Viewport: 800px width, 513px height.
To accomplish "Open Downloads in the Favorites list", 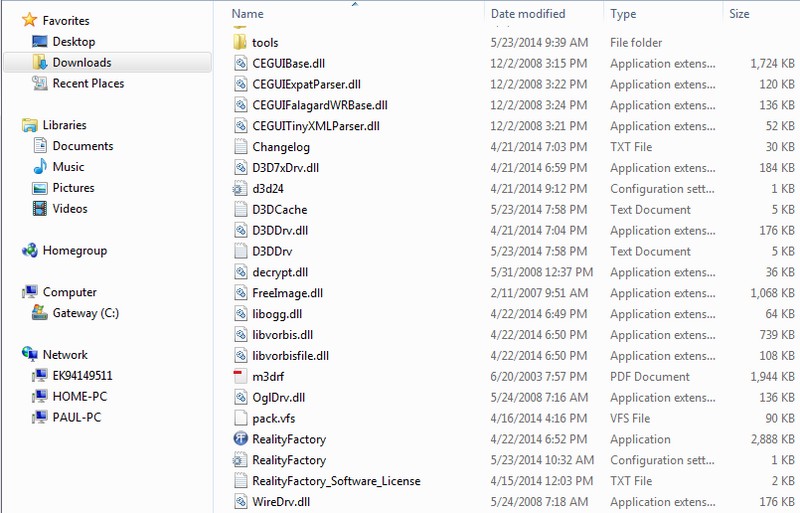I will pyautogui.click(x=81, y=63).
